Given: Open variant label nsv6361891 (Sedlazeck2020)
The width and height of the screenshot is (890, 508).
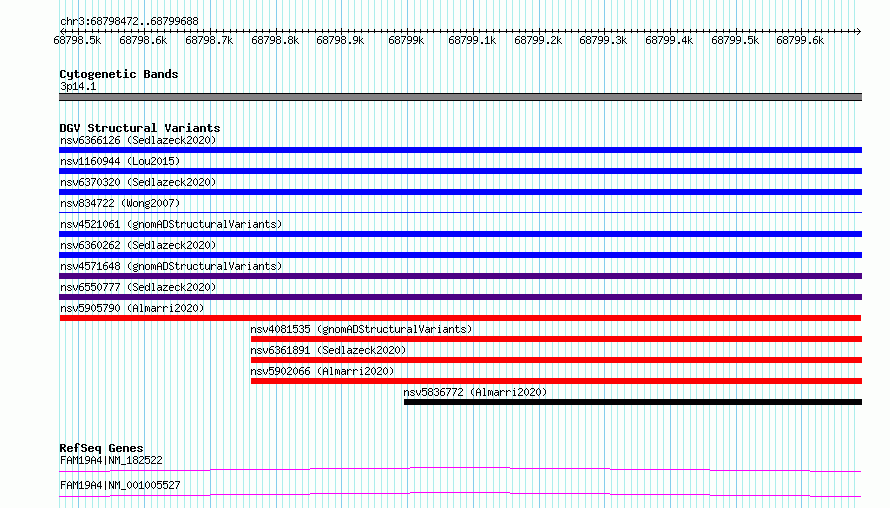Looking at the screenshot, I should pos(328,350).
